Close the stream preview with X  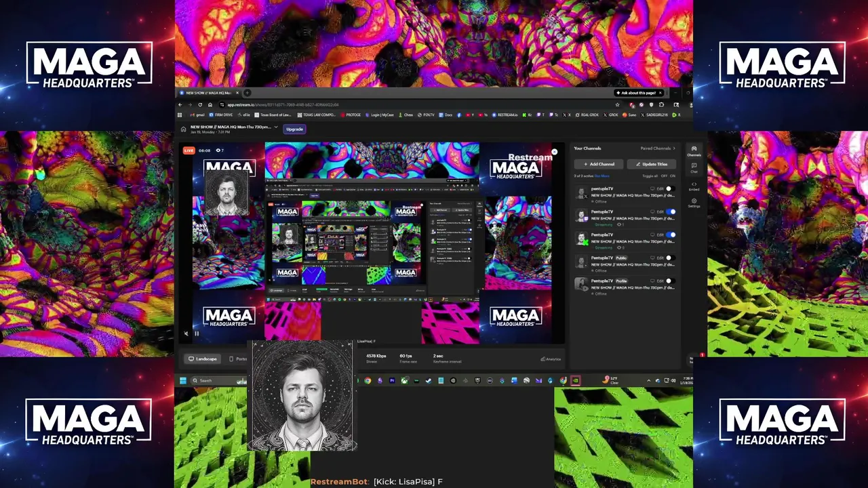[x=554, y=152]
